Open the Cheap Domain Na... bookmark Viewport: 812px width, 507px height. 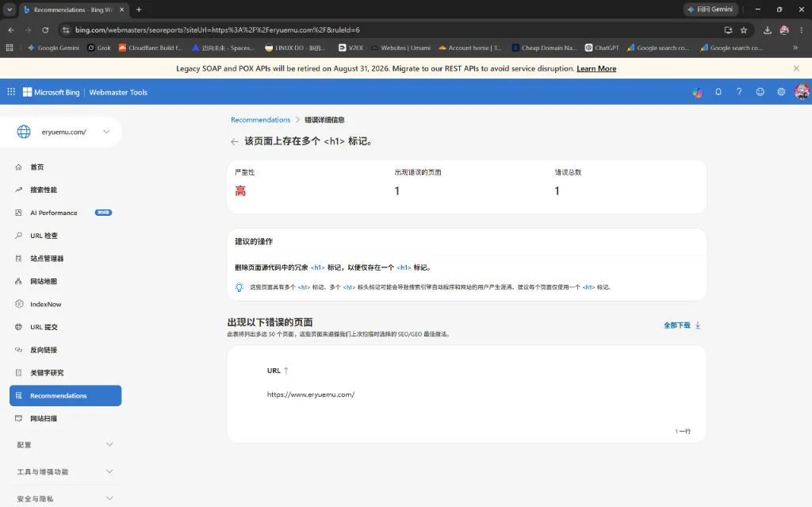pyautogui.click(x=544, y=48)
